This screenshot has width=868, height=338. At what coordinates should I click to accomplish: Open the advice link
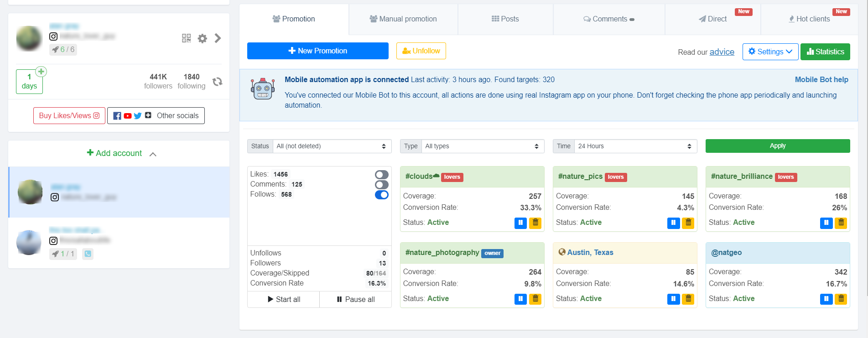722,52
